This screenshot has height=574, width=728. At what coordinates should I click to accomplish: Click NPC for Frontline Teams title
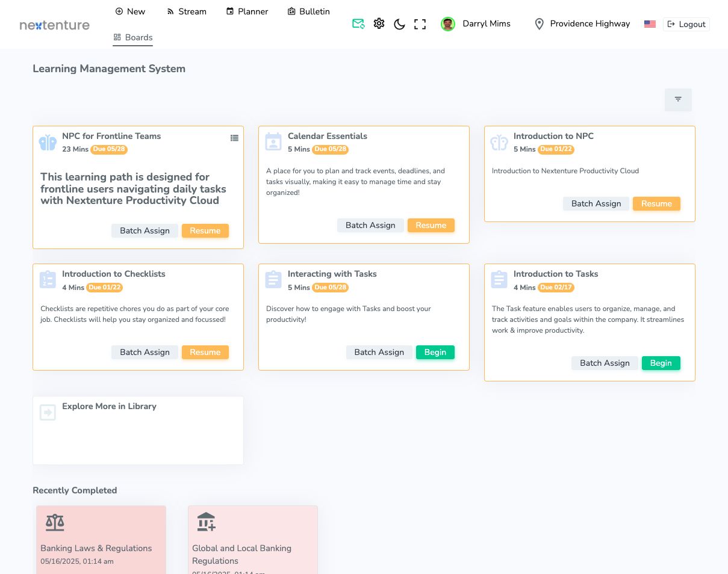(x=111, y=136)
